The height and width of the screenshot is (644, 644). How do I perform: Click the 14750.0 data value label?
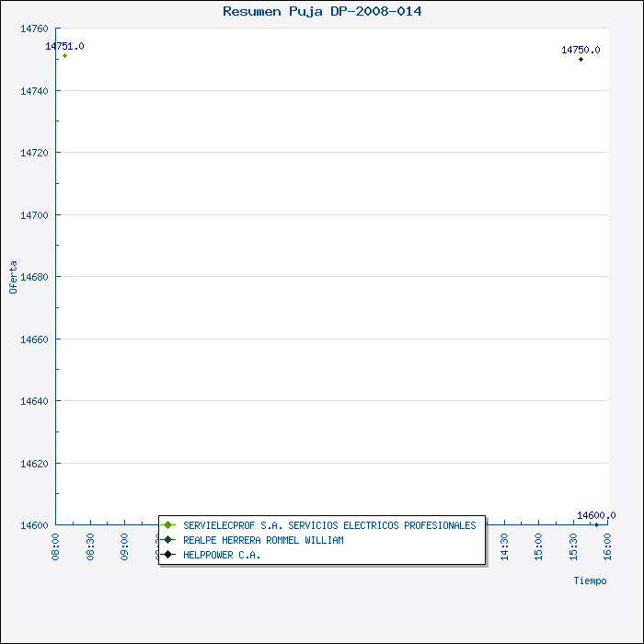[581, 50]
